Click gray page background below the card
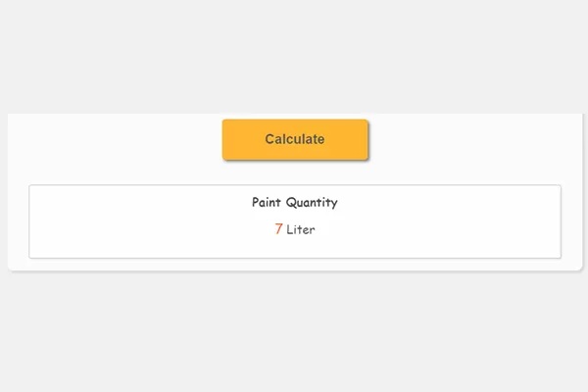 (x=294, y=332)
